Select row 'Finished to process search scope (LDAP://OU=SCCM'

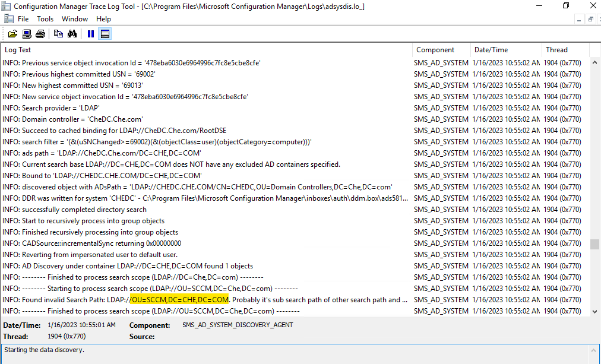295,311
